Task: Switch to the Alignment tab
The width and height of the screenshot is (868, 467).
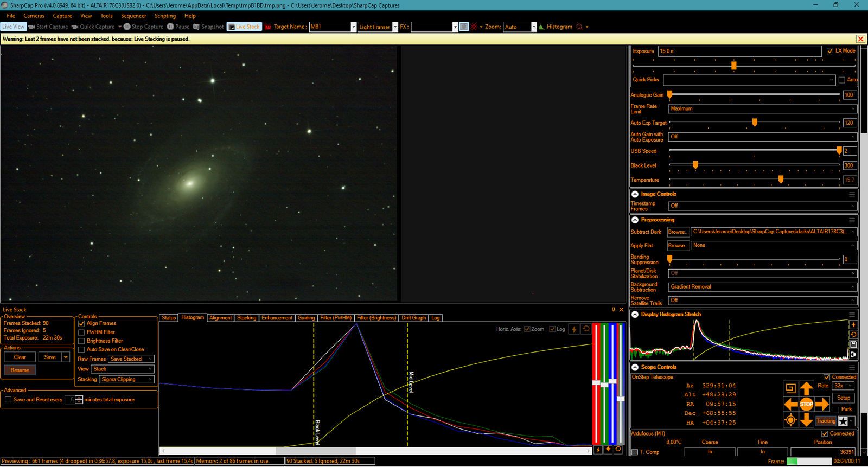Action: [x=220, y=318]
